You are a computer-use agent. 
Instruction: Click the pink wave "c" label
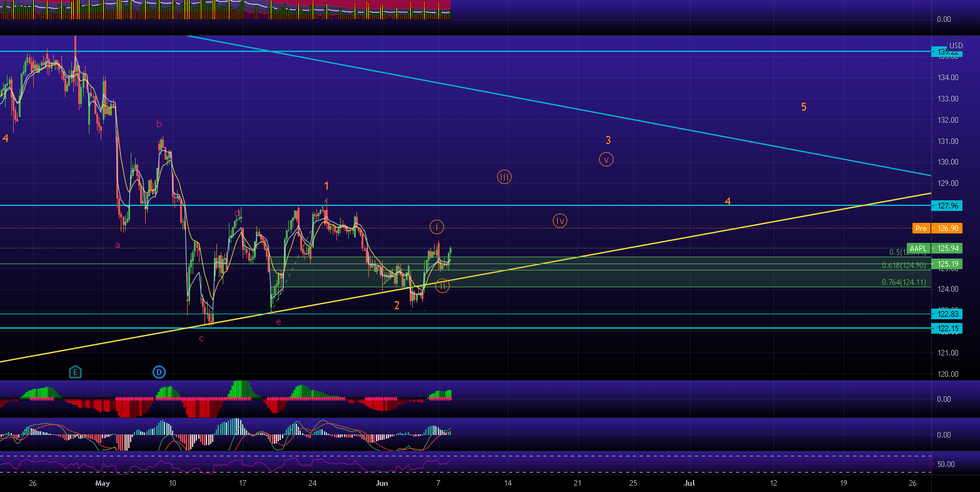click(201, 338)
